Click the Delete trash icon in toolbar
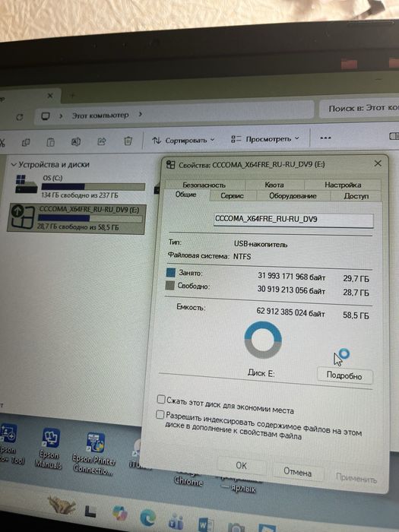Image resolution: width=399 pixels, height=532 pixels. [128, 141]
